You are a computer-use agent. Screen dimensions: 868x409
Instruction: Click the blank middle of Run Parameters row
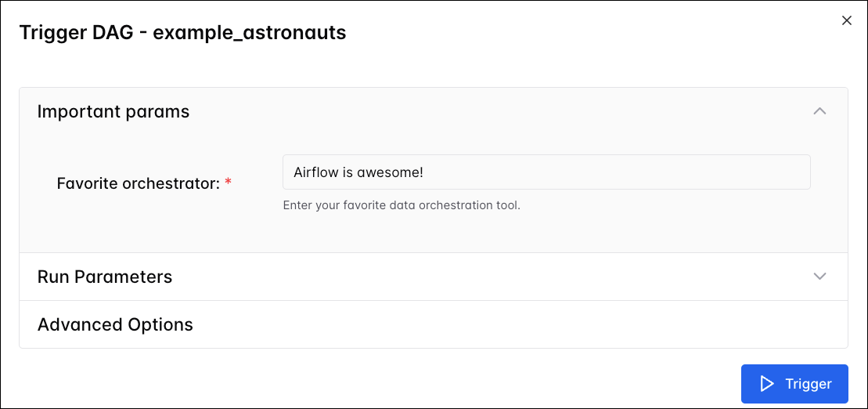coord(470,277)
